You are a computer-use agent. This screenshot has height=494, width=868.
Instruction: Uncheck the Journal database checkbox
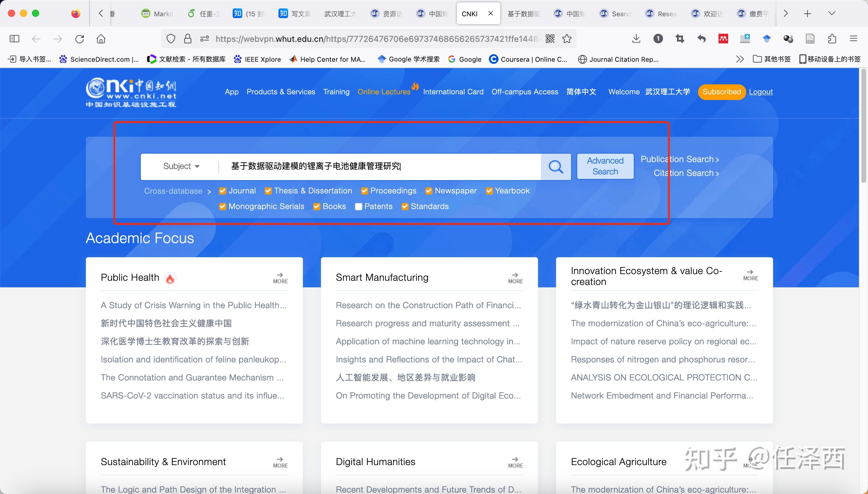(x=223, y=191)
